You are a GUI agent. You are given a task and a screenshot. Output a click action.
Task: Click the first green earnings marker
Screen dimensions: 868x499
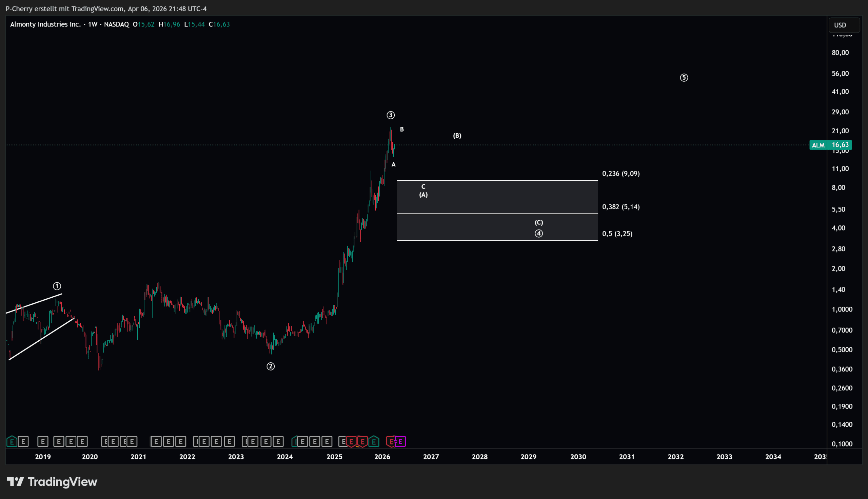(x=12, y=441)
